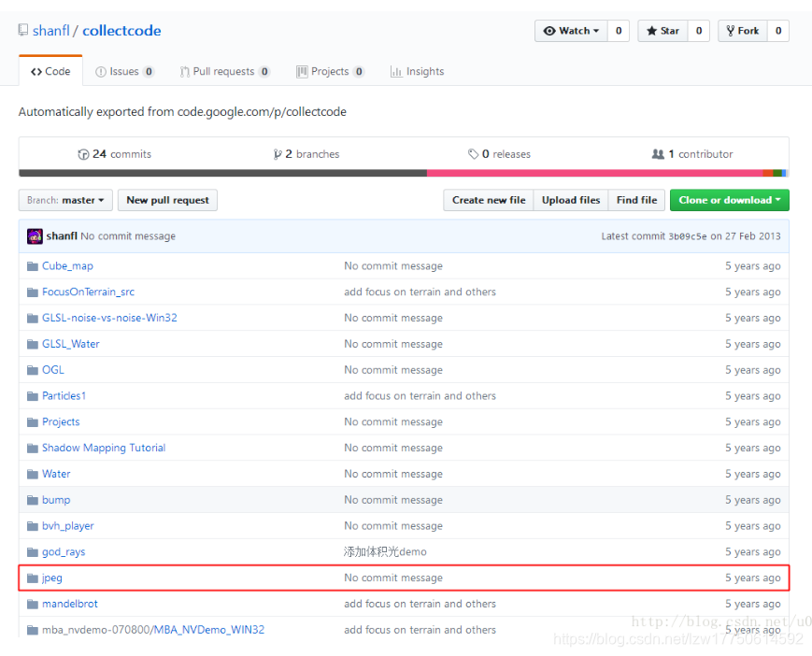View the 24 commits history
This screenshot has width=812, height=656.
coord(114,154)
